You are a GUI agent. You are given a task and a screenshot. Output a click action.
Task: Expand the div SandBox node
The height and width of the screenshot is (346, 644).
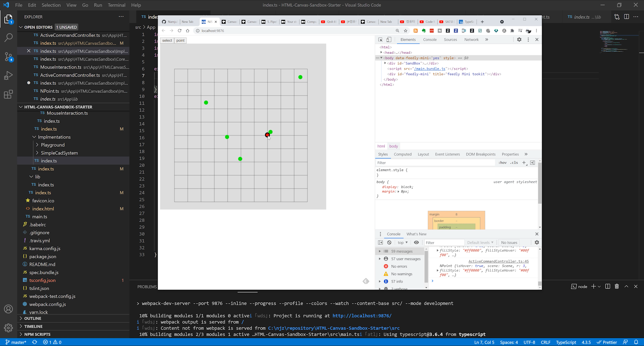(385, 63)
